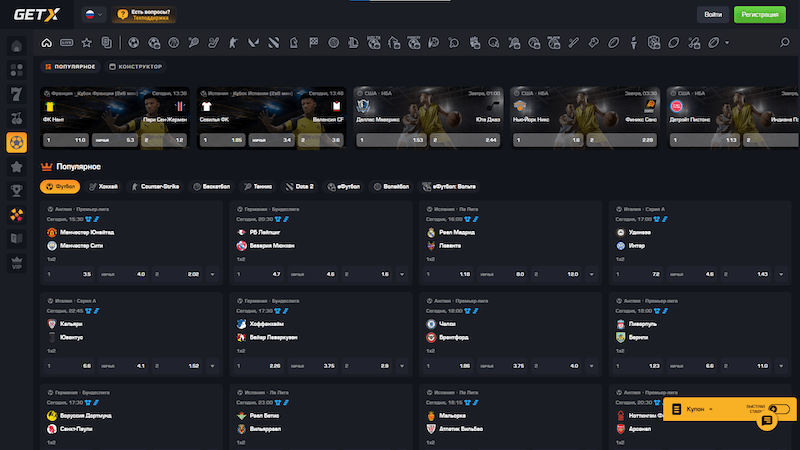
Task: Toggle the quick bet switch in coupon
Action: point(779,408)
